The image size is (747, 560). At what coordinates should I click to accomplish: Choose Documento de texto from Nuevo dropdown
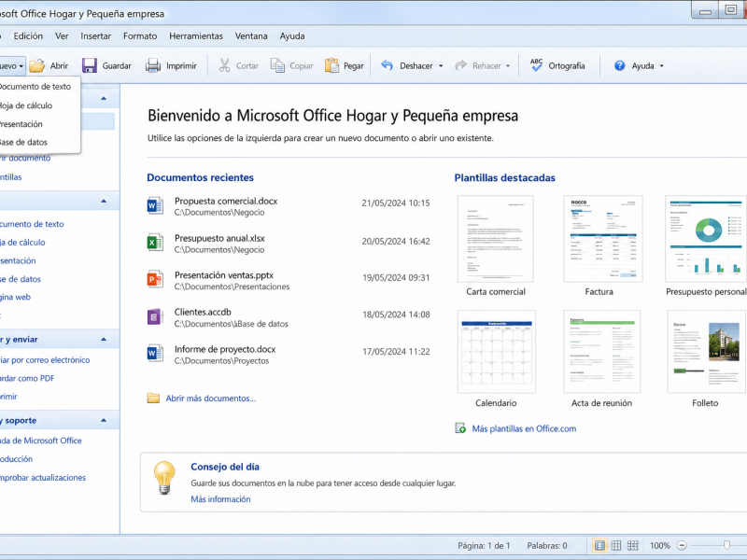click(x=39, y=87)
